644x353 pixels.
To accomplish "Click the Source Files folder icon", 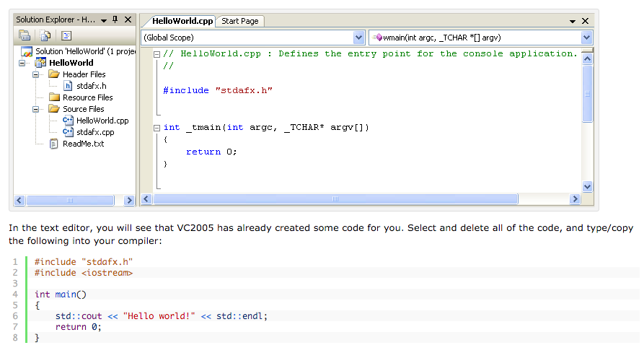I will [x=54, y=108].
